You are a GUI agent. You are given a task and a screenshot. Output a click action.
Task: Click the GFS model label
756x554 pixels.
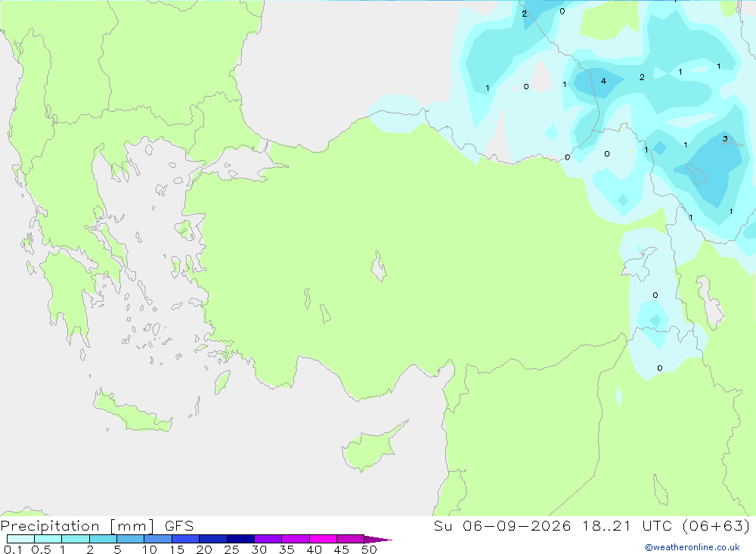click(179, 525)
